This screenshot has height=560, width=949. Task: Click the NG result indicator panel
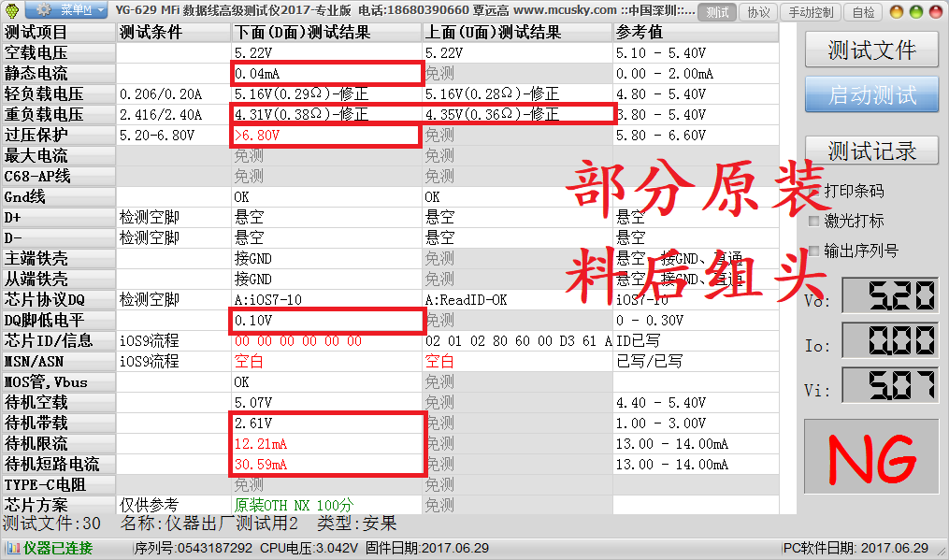871,462
